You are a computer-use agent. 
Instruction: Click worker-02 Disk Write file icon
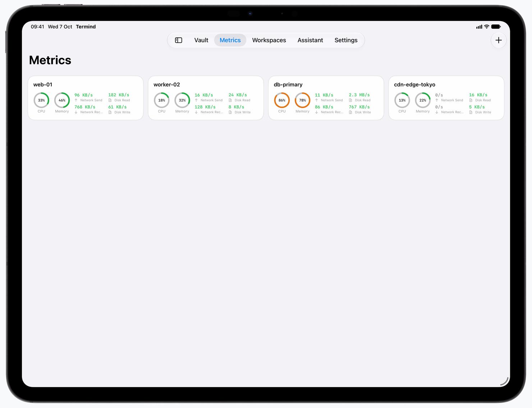coord(230,112)
